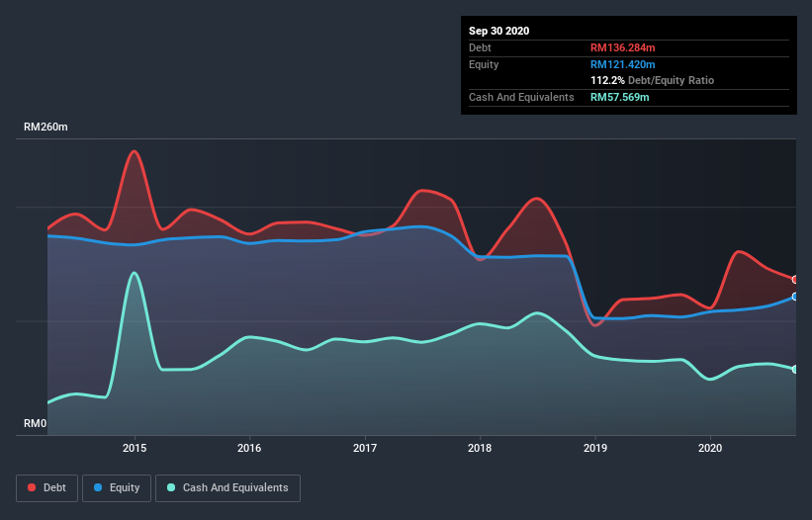812x520 pixels.
Task: Click the 2018 x-axis label
Action: 480,448
